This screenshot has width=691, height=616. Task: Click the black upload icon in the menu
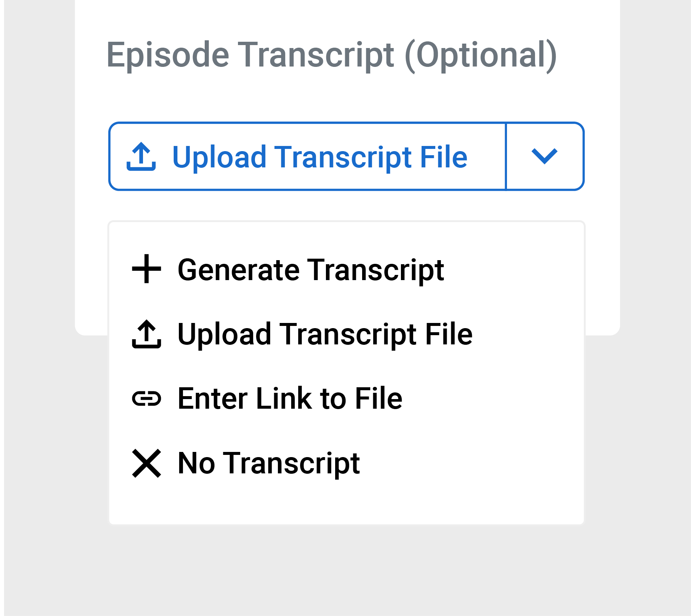(x=147, y=334)
